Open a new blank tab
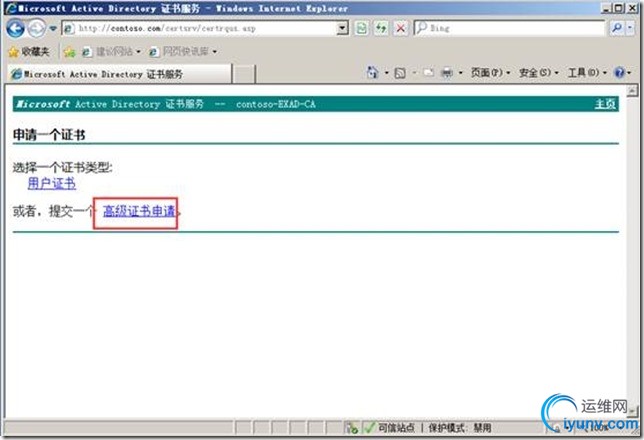The height and width of the screenshot is (440, 644). [x=244, y=74]
